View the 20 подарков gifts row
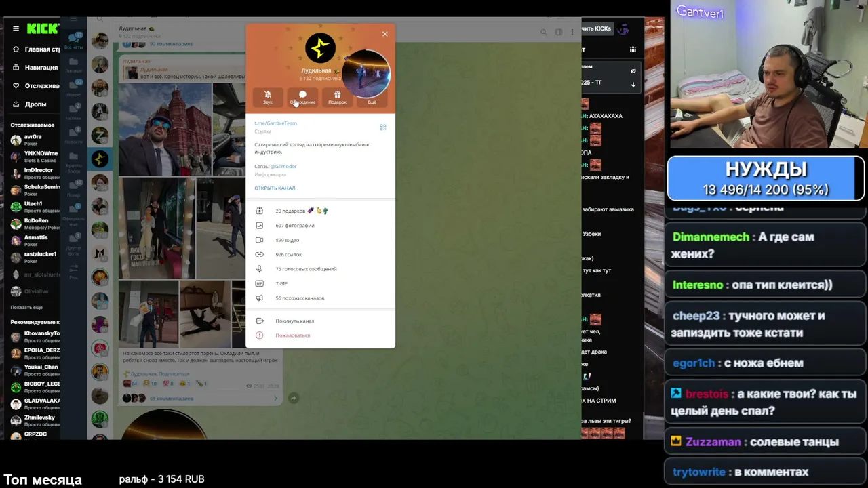 (x=320, y=211)
